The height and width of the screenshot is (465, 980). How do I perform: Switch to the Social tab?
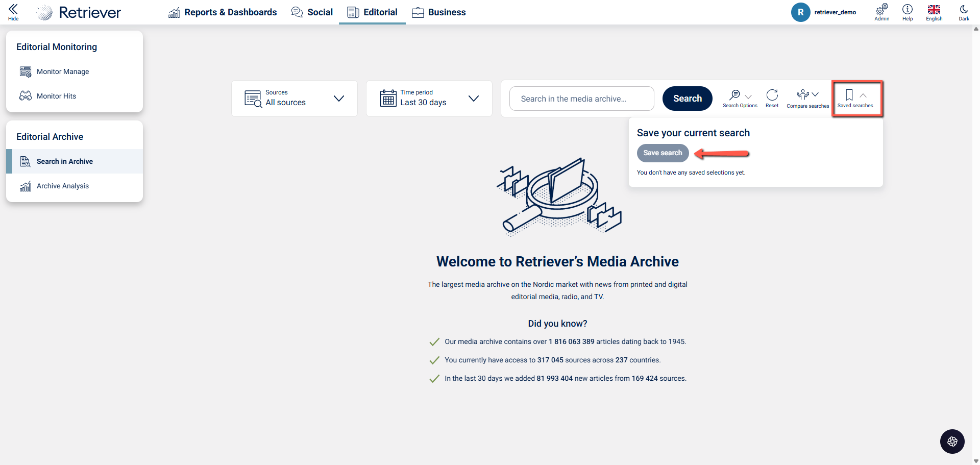tap(312, 12)
